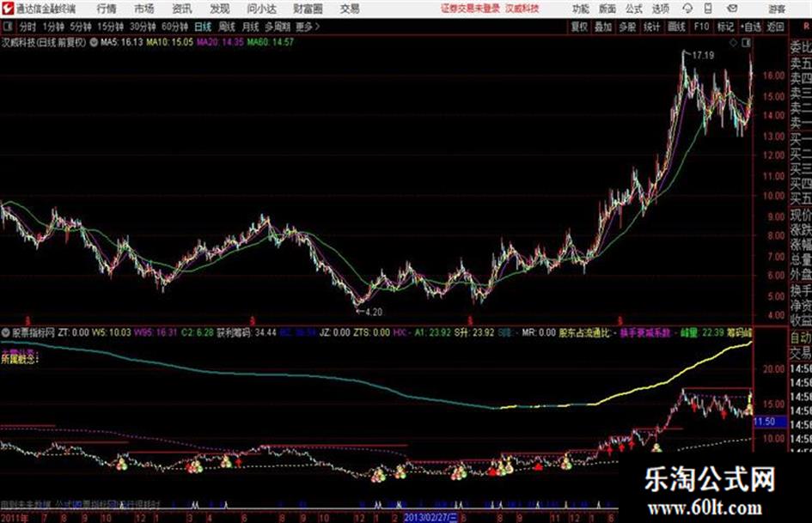This screenshot has height=523, width=812.
Task: Click the 4.20 low price label
Action: (x=373, y=312)
